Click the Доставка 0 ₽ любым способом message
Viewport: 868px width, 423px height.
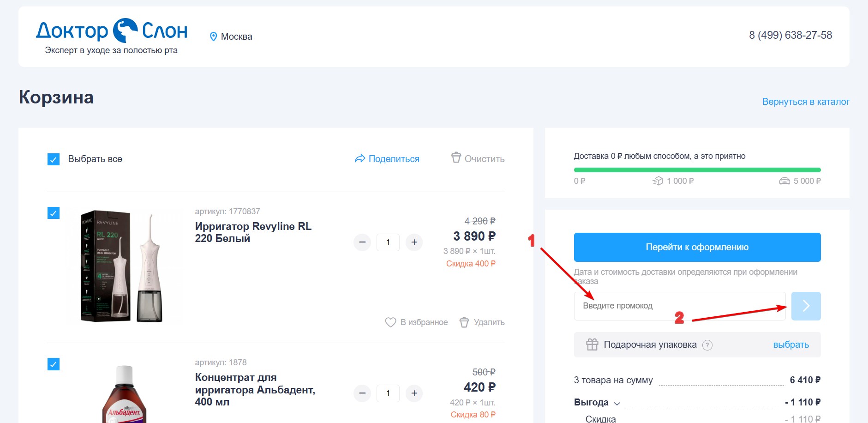click(659, 156)
